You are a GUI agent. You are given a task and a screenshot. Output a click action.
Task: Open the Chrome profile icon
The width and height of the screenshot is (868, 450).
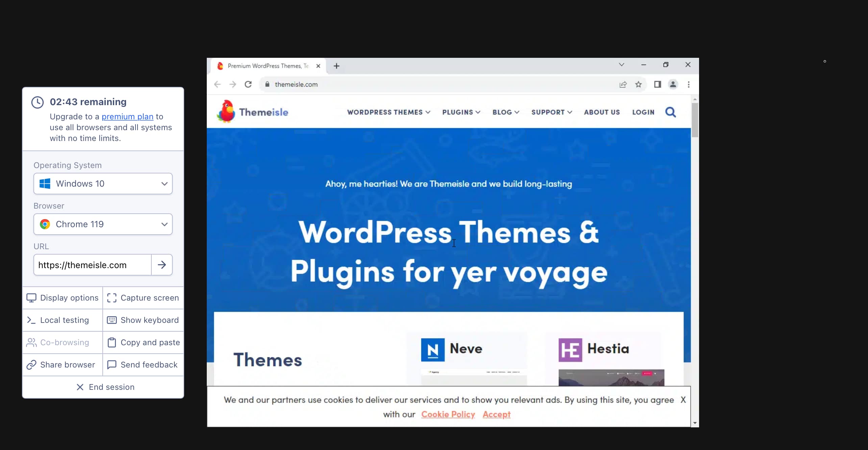click(673, 85)
